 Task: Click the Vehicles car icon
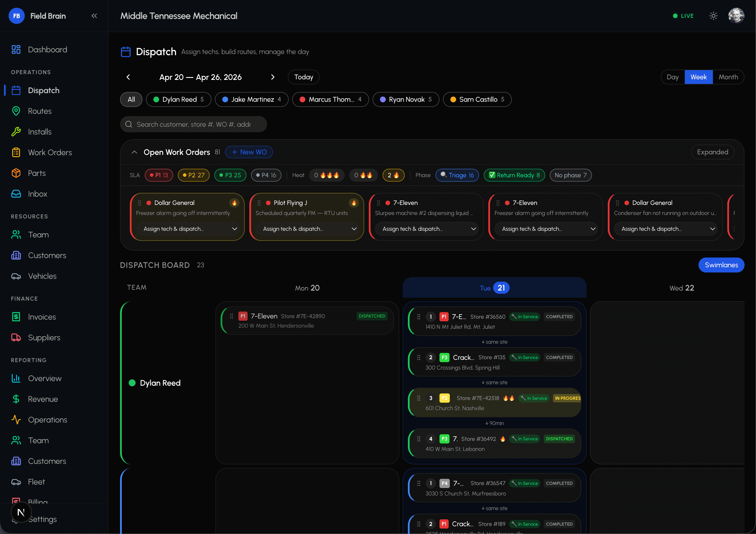tap(16, 276)
